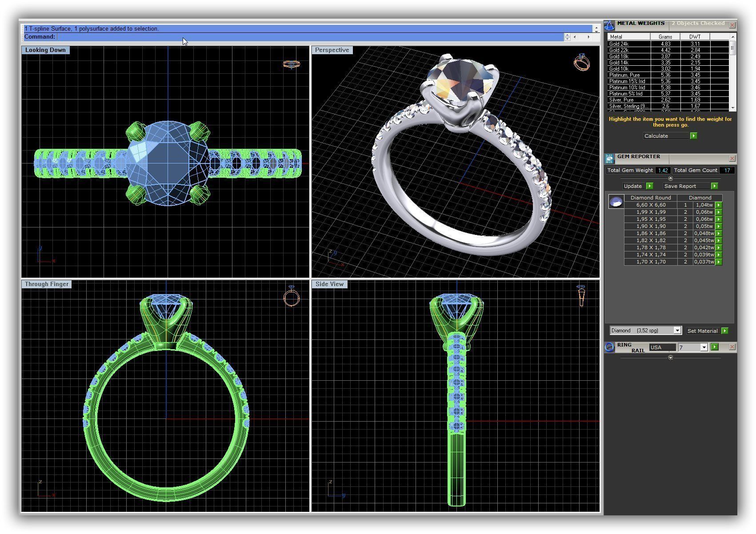Open the ring size 7 dropdown
The height and width of the screenshot is (534, 756).
pos(704,347)
